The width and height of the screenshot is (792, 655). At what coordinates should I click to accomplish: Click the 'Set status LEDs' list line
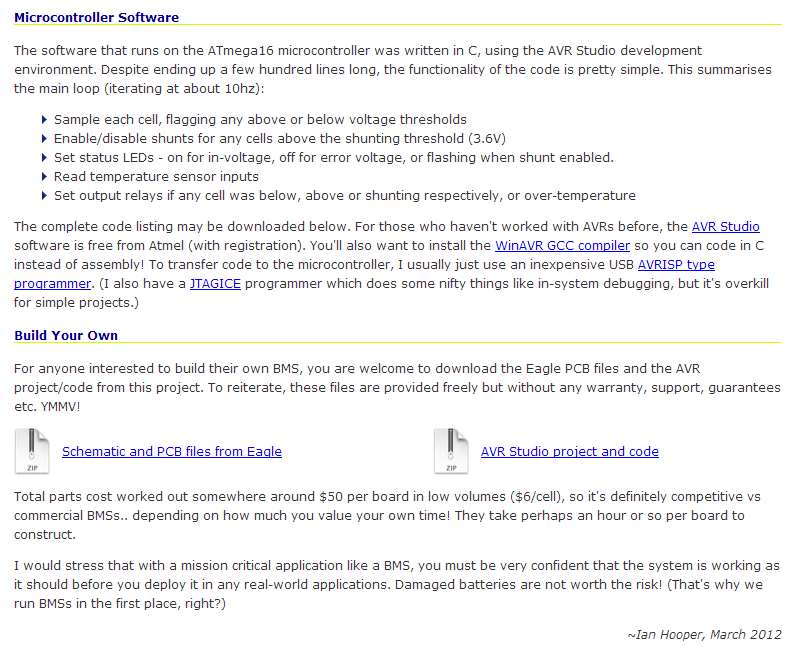coord(334,158)
